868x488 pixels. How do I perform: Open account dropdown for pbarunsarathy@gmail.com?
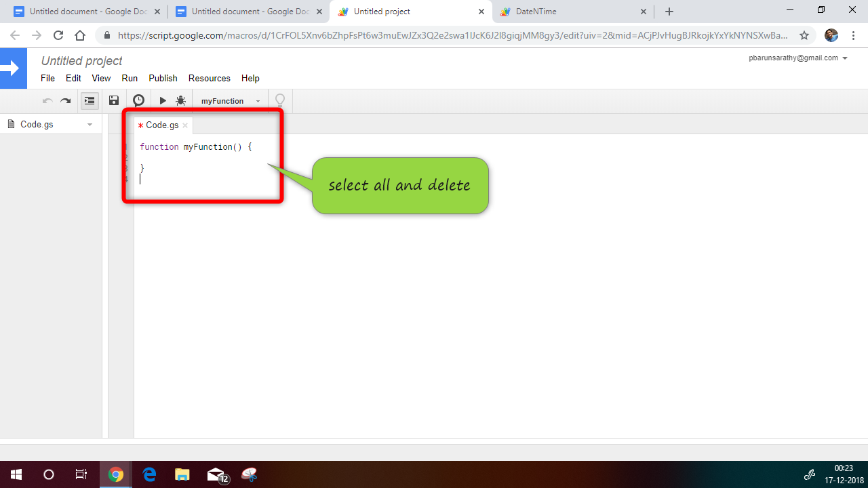click(x=798, y=58)
